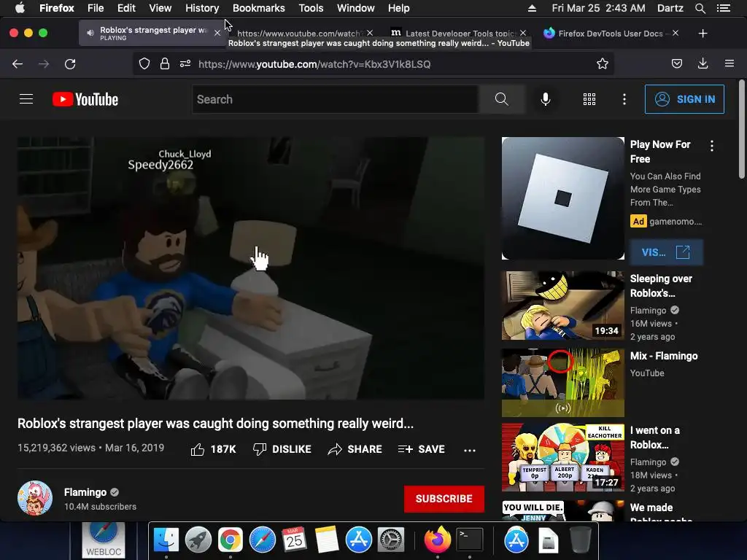Viewport: 747px width, 560px height.
Task: Open Launchpad from the Dock
Action: (x=198, y=540)
